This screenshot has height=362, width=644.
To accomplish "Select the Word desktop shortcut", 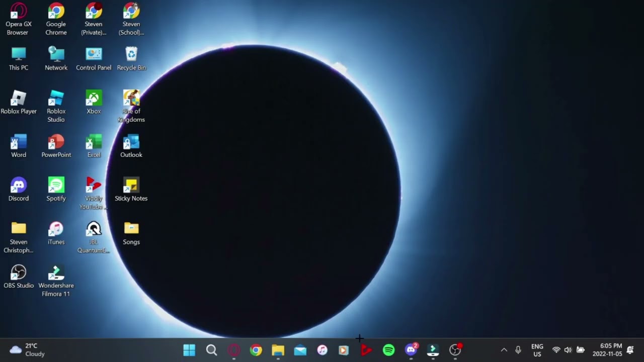I will 19,146.
